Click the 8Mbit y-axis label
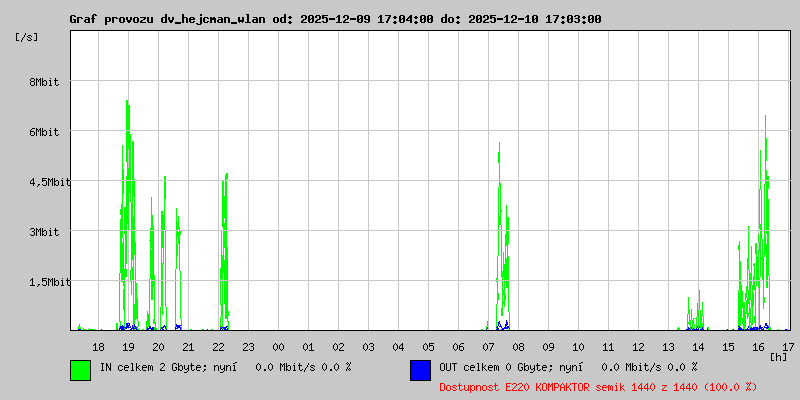 click(x=44, y=82)
